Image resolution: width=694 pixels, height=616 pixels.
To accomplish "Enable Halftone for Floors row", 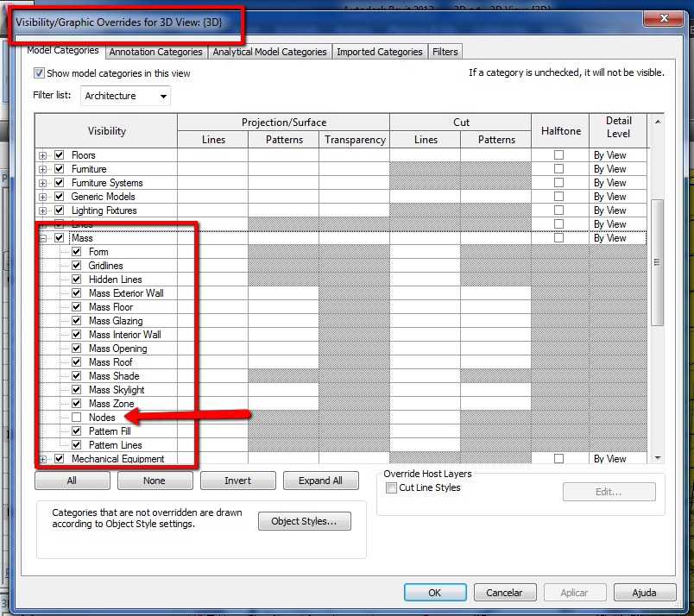I will [x=559, y=155].
